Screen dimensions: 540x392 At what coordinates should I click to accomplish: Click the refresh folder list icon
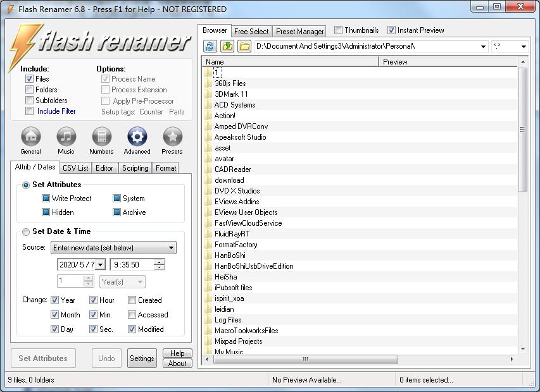click(210, 47)
